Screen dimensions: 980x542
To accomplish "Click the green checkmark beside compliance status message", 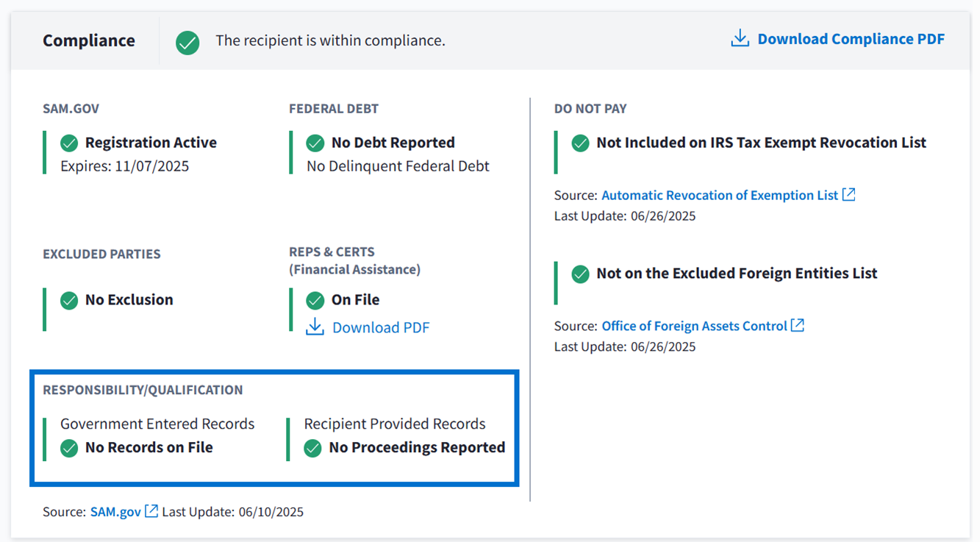I will (x=187, y=42).
